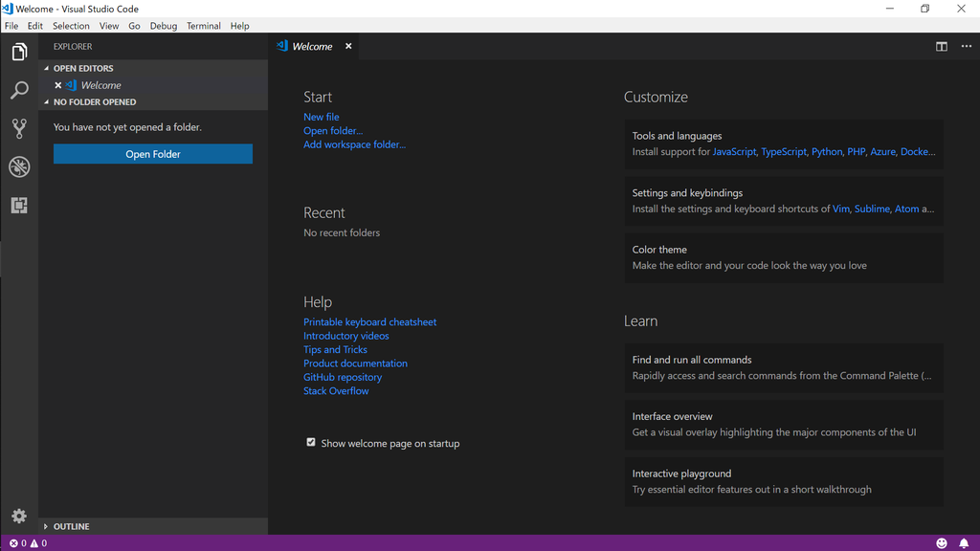Image resolution: width=980 pixels, height=551 pixels.
Task: Click the Open Folder button
Action: 153,154
